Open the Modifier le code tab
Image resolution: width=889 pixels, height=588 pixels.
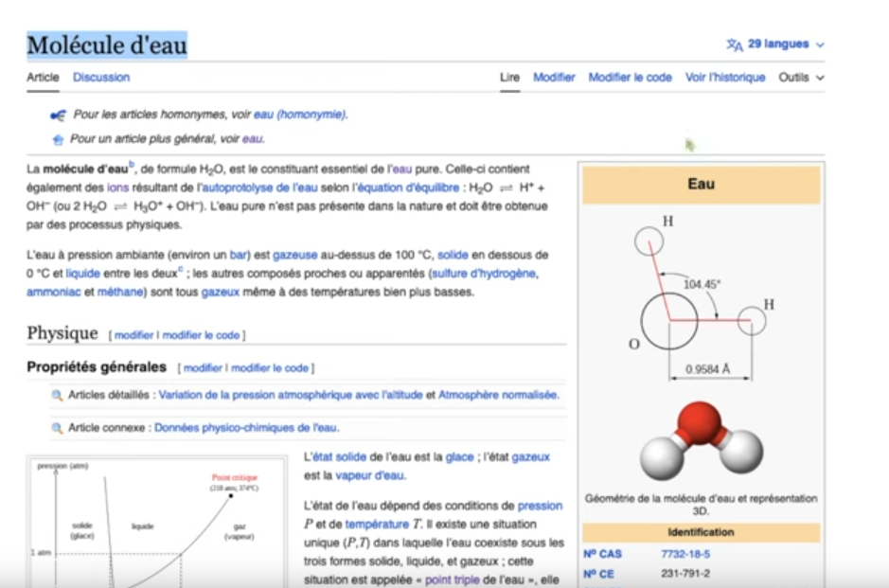pos(630,78)
